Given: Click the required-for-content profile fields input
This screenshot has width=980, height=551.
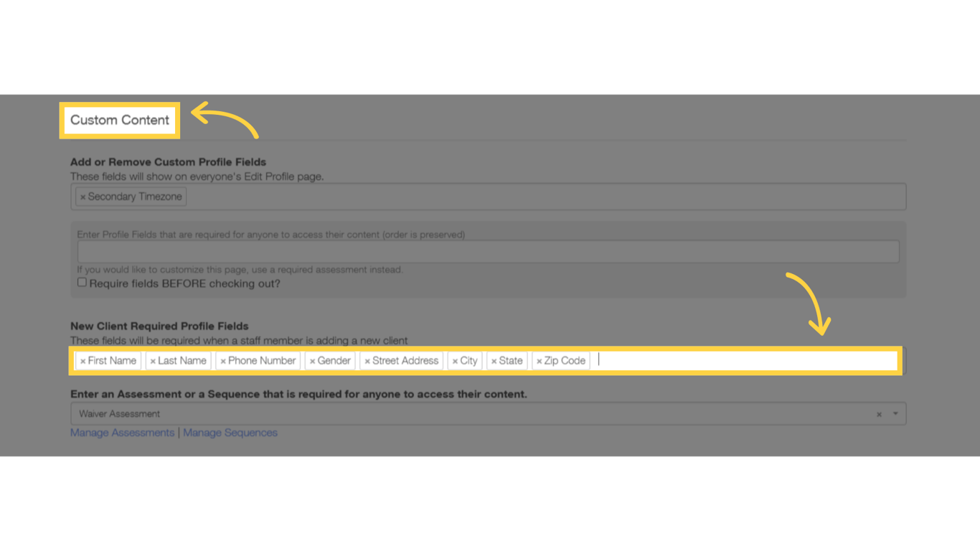Looking at the screenshot, I should click(488, 251).
